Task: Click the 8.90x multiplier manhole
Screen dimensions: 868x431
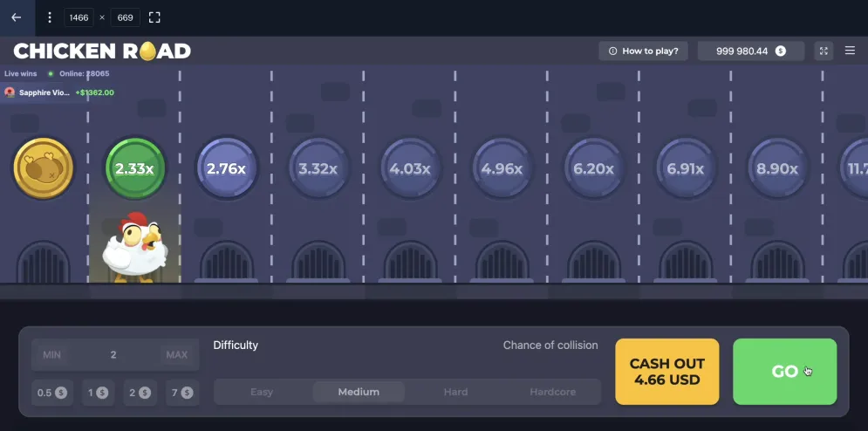Action: pyautogui.click(x=778, y=168)
